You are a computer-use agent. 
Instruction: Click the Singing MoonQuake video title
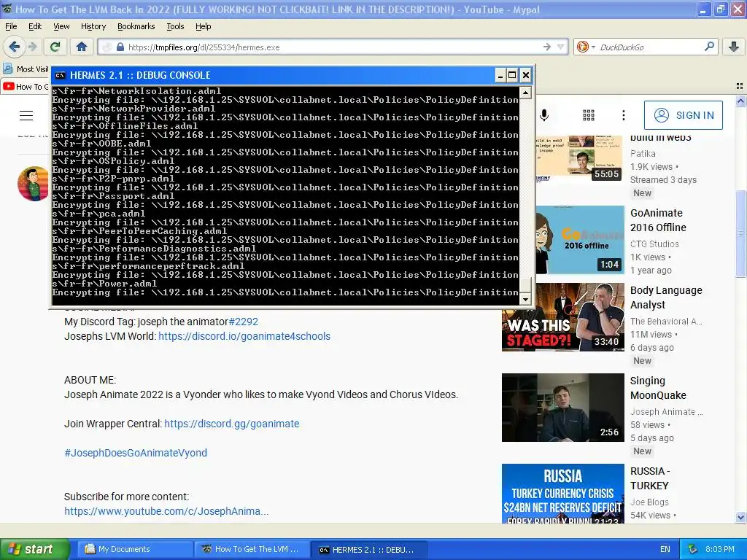[x=659, y=388]
